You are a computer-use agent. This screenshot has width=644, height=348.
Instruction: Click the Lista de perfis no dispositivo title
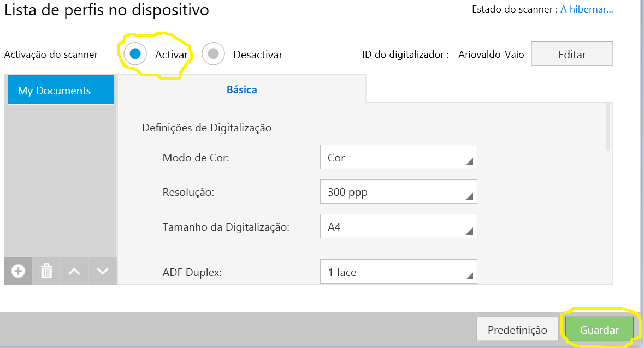[107, 9]
